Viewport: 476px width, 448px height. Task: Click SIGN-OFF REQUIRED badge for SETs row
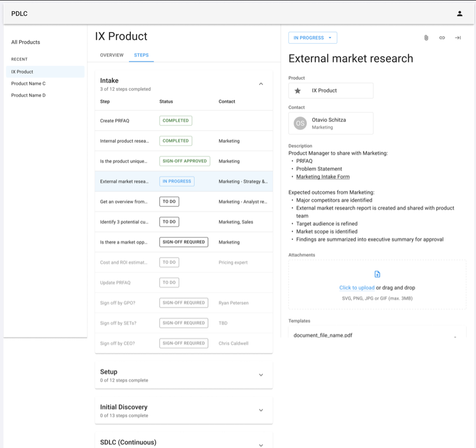pos(183,323)
